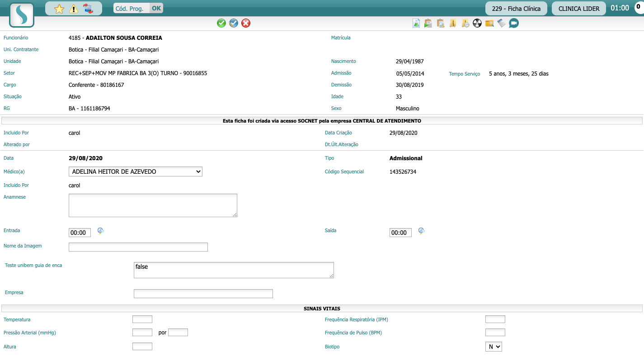
Task: Click the clock icon beside Saída
Action: click(x=422, y=231)
